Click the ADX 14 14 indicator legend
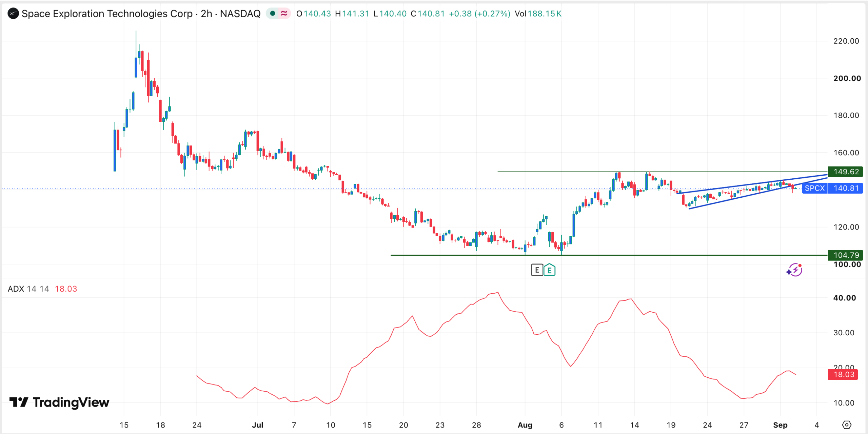Image resolution: width=868 pixels, height=434 pixels. point(28,289)
